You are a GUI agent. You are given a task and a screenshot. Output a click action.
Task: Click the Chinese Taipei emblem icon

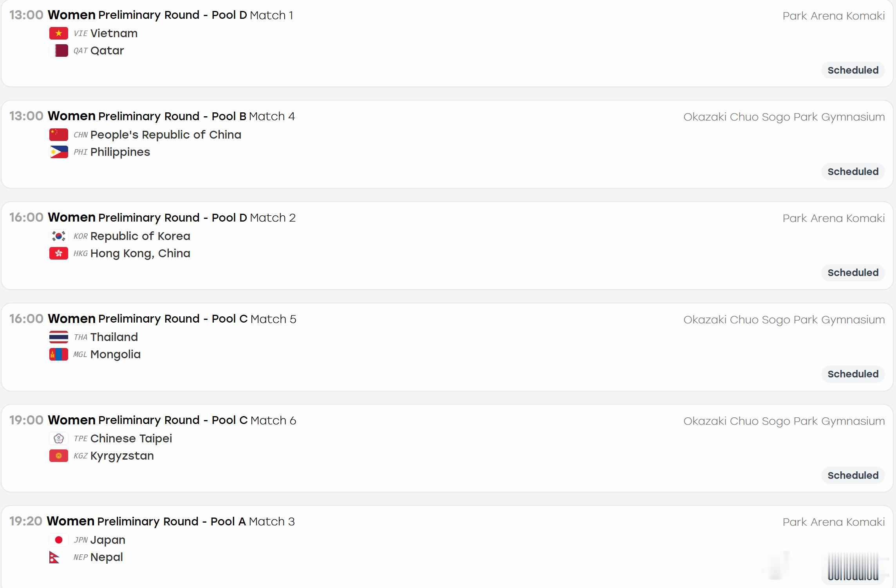click(x=59, y=438)
